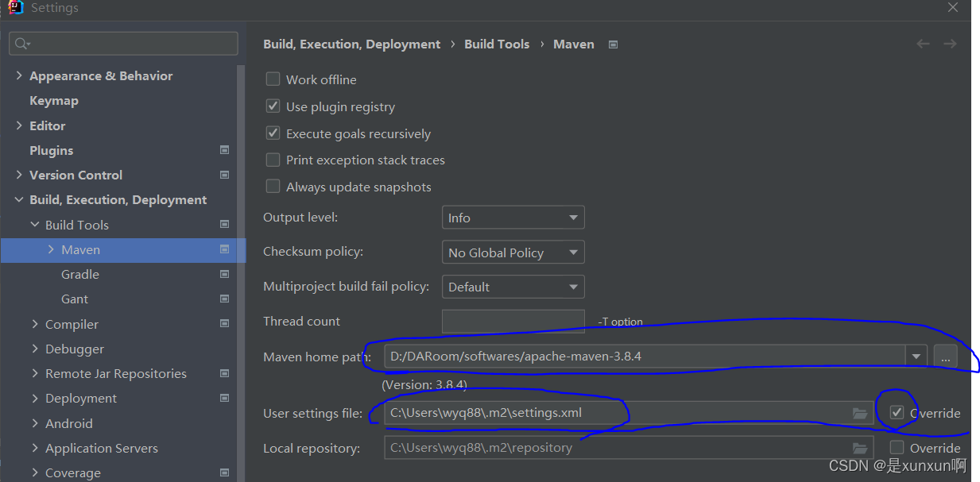Expand the Android node
The image size is (980, 482).
(x=35, y=423)
